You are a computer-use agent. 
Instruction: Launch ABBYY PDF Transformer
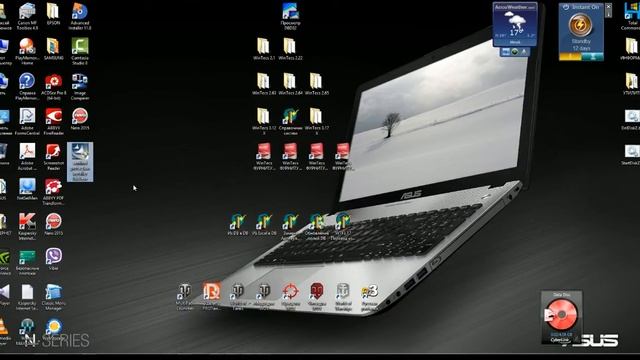(x=53, y=192)
